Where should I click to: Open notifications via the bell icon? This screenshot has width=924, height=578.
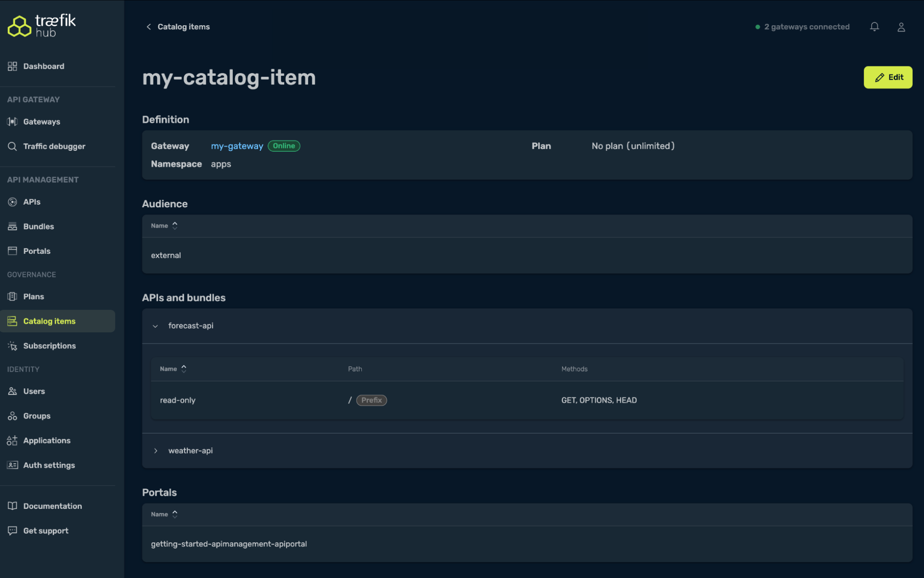[x=874, y=27]
